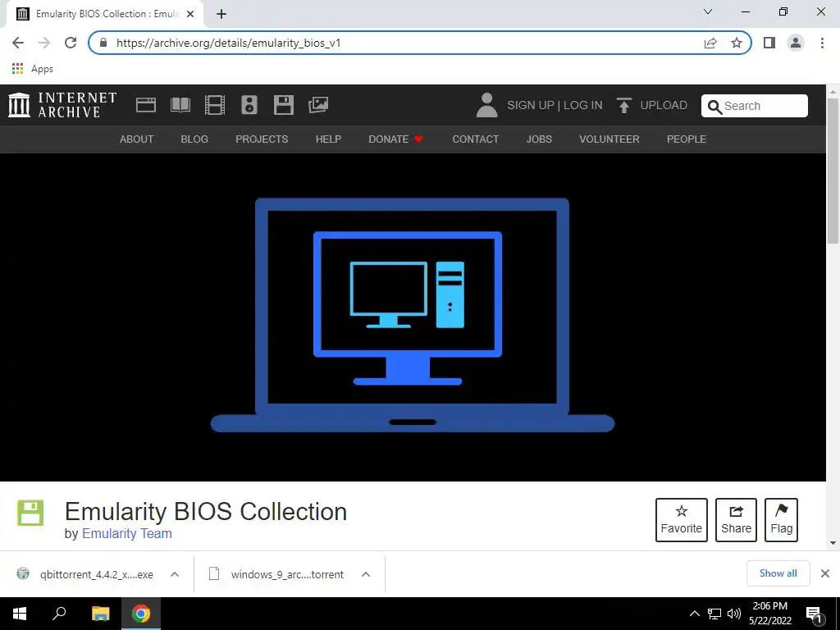Click the Flag button
The height and width of the screenshot is (630, 840).
pyautogui.click(x=781, y=519)
